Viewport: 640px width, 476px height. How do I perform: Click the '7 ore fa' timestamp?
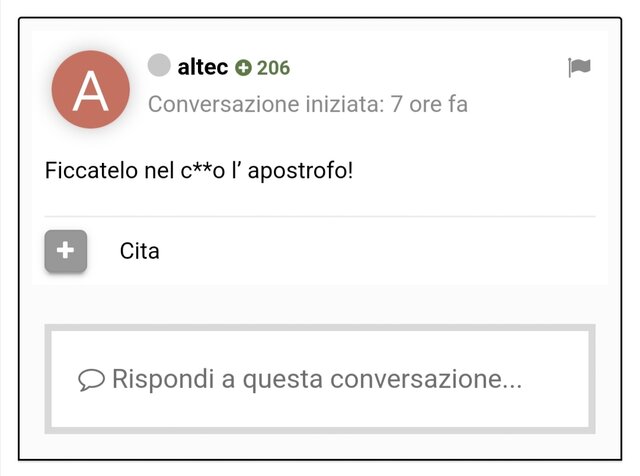[x=429, y=104]
